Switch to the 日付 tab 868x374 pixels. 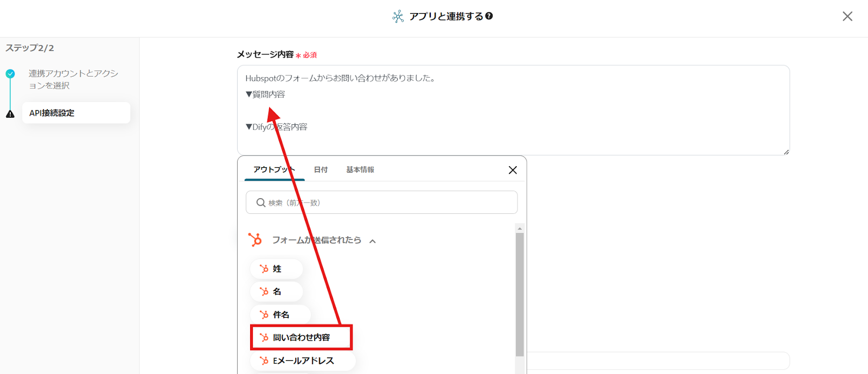point(321,170)
